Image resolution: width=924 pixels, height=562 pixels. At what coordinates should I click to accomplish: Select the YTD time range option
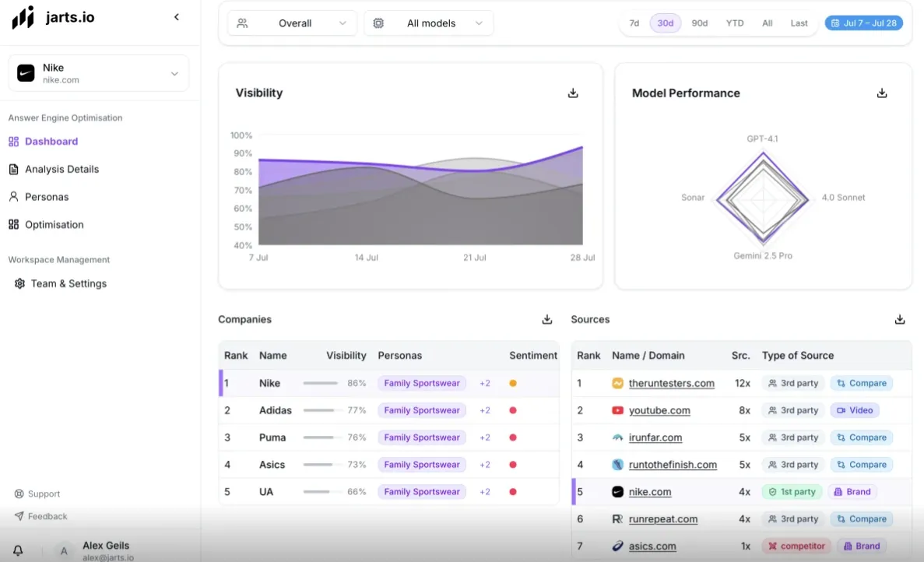(x=735, y=23)
